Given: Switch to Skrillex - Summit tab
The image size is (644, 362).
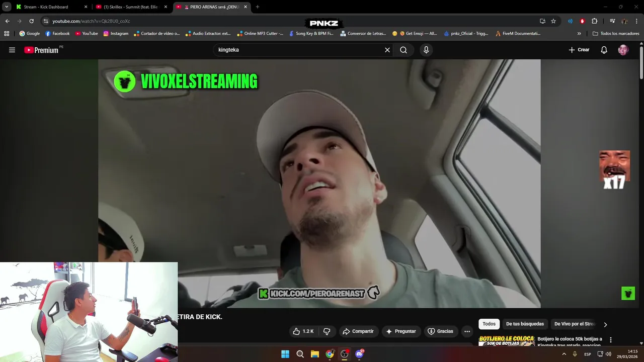Looking at the screenshot, I should coord(131,7).
